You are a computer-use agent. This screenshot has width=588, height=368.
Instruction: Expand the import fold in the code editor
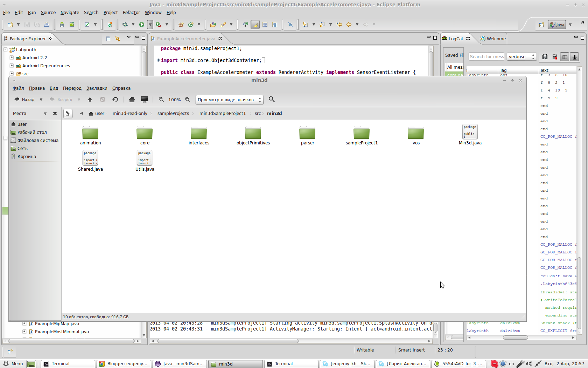coord(158,60)
